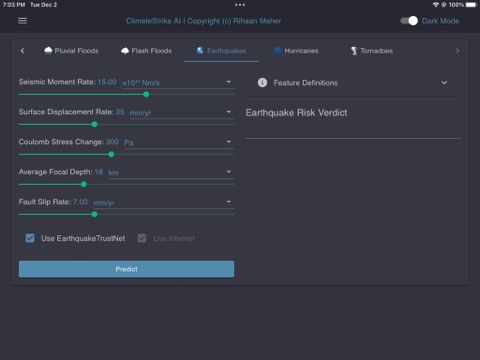Tap the three-dot multitasking indicator
The height and width of the screenshot is (360, 480).
point(240,5)
